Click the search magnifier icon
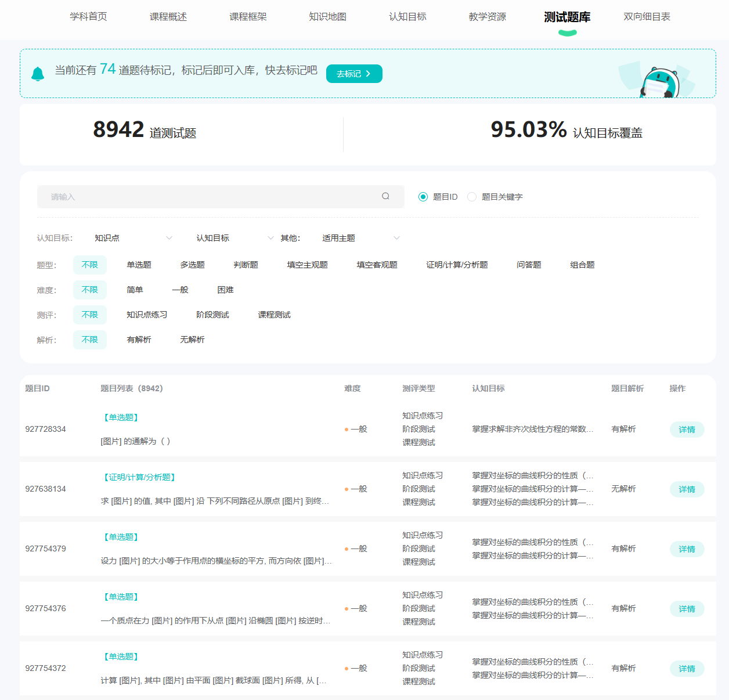Image resolution: width=729 pixels, height=700 pixels. pos(385,196)
